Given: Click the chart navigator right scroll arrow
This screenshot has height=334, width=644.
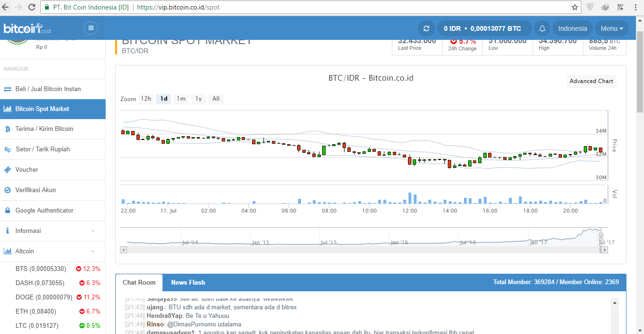Looking at the screenshot, I should pos(605,250).
